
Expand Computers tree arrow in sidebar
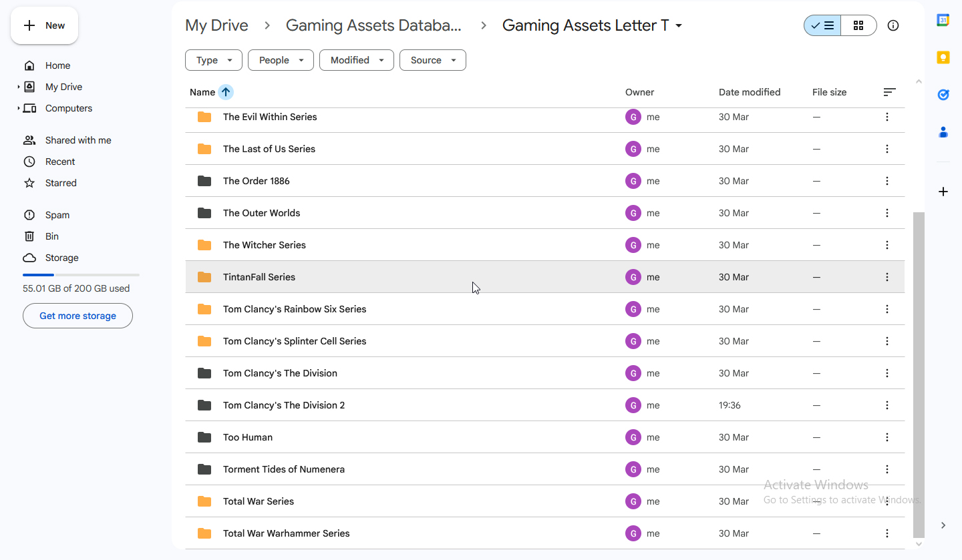pos(19,108)
